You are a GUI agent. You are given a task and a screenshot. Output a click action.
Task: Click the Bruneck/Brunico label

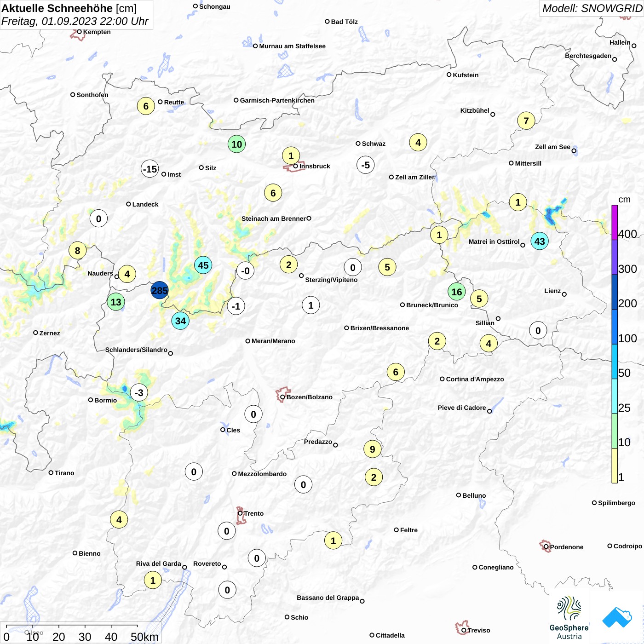(432, 305)
